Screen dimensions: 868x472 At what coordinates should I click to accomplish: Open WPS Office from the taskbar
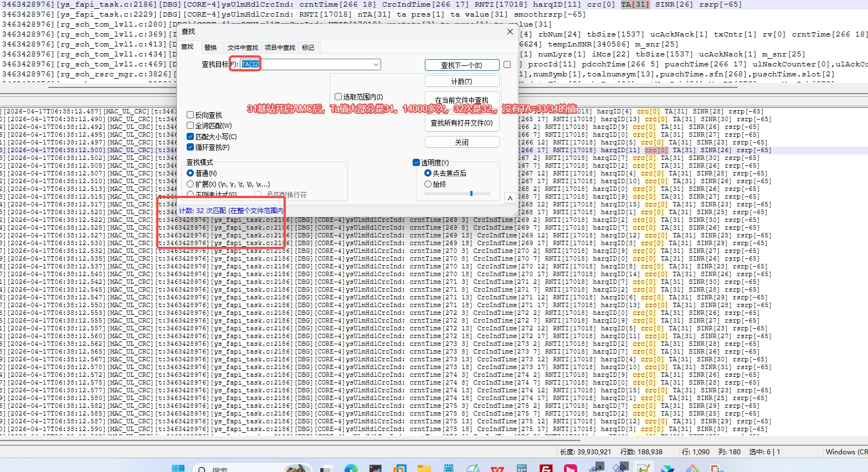[497, 468]
